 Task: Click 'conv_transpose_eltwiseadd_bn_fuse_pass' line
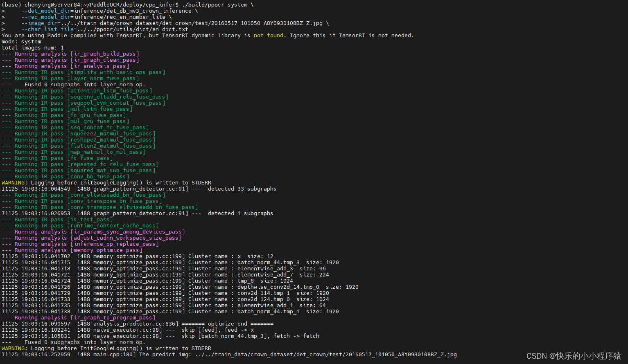[100, 207]
